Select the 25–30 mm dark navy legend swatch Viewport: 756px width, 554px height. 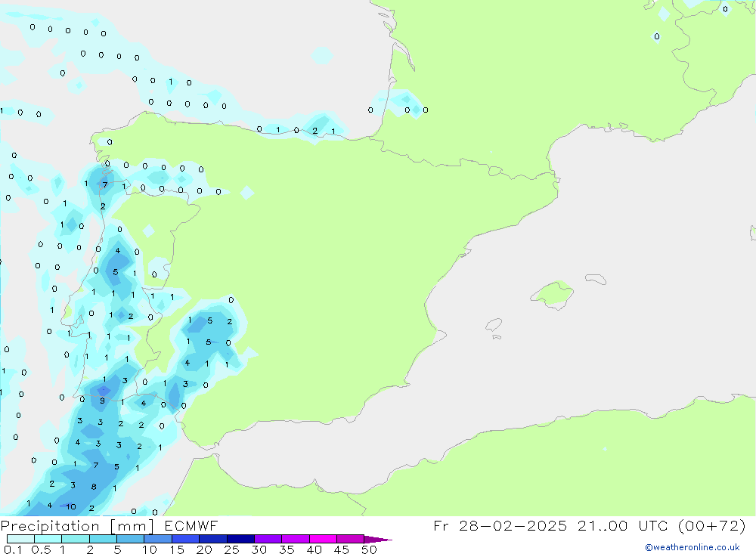240,539
